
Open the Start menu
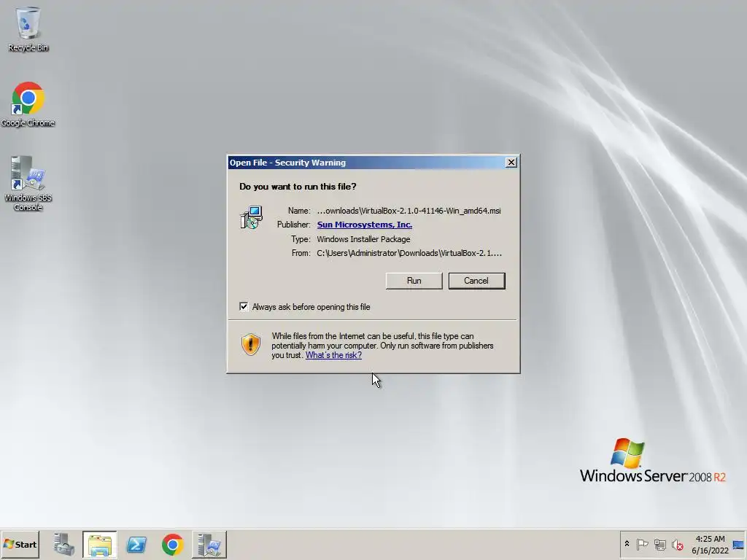(20, 544)
